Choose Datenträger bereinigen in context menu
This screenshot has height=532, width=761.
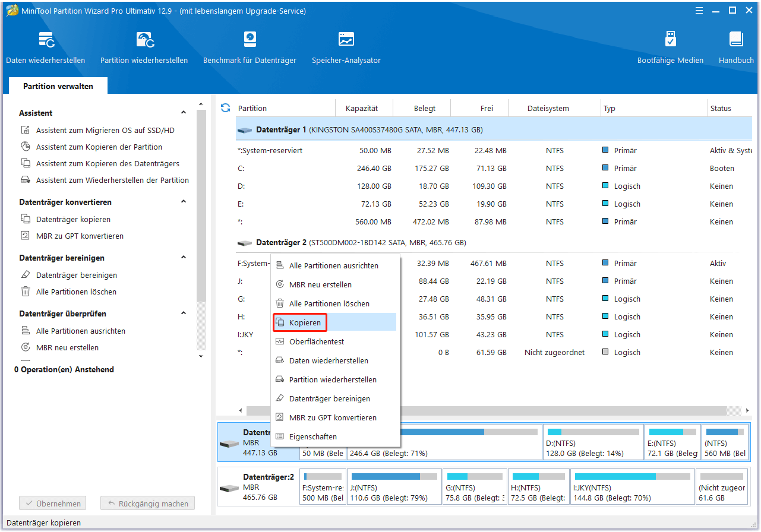[334, 398]
